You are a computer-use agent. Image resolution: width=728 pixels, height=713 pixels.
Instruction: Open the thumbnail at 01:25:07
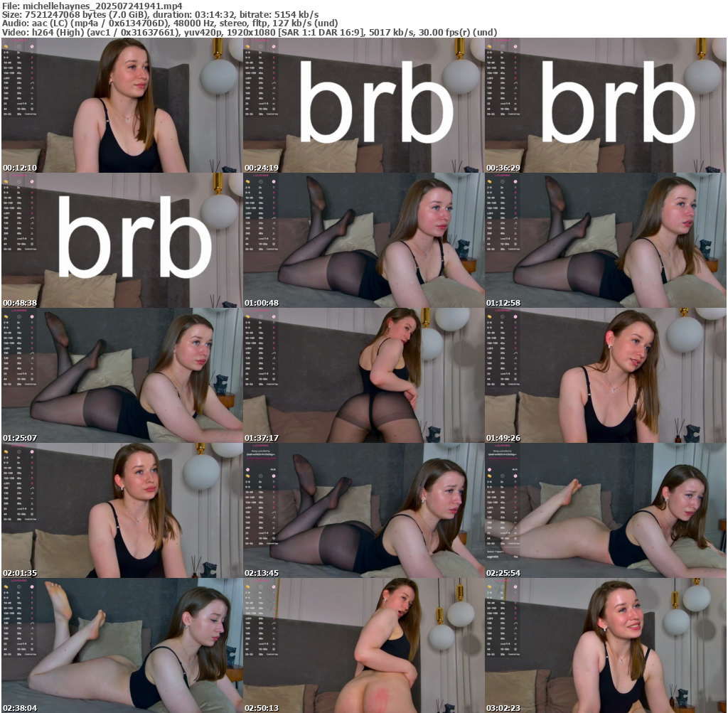pyautogui.click(x=122, y=375)
